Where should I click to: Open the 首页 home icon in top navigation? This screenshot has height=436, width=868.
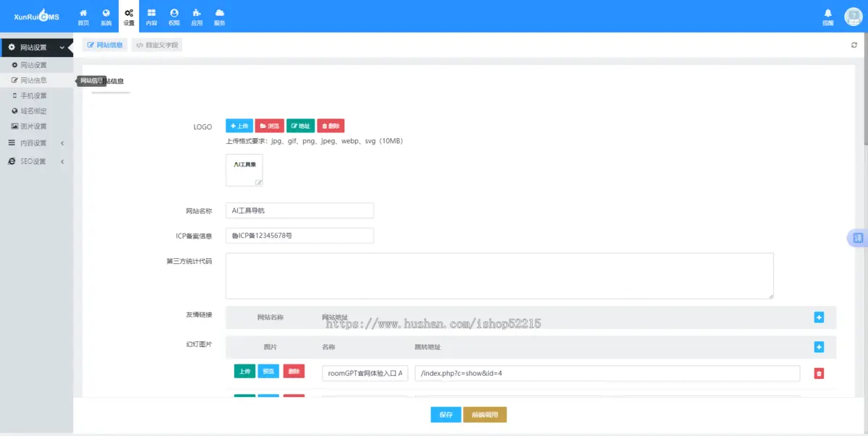coord(83,17)
